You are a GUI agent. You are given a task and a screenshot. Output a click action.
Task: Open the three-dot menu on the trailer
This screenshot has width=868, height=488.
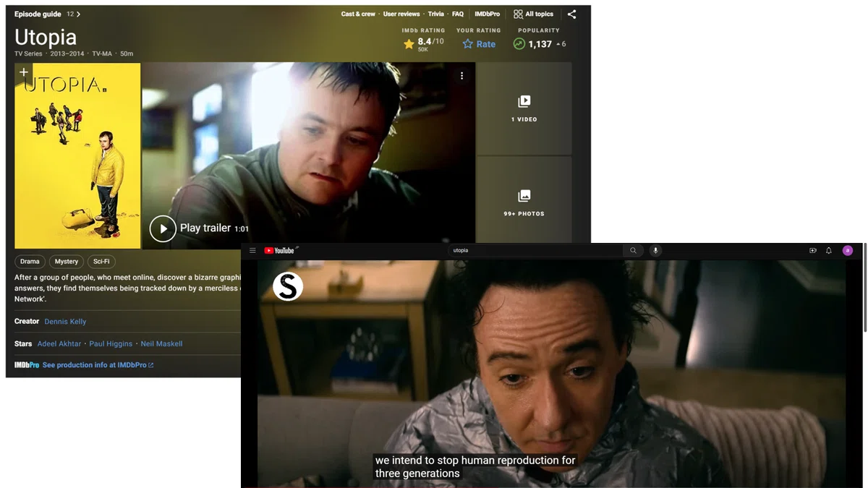coord(461,76)
